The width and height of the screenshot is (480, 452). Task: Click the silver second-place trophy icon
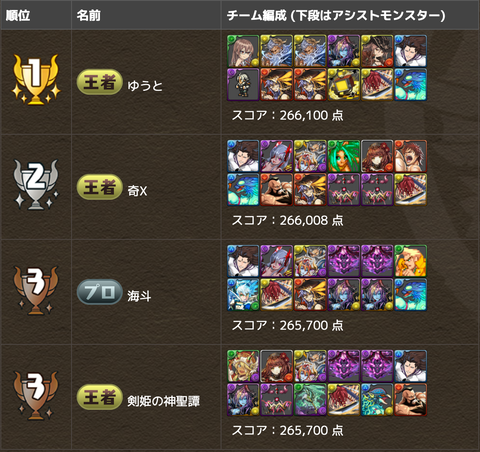point(36,185)
